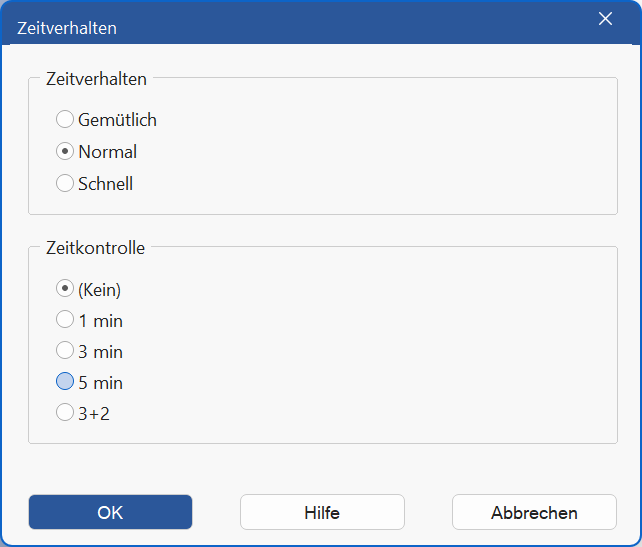Click the Zeitverhalten title bar text
Screen dimensions: 642x547
pyautogui.click(x=67, y=28)
